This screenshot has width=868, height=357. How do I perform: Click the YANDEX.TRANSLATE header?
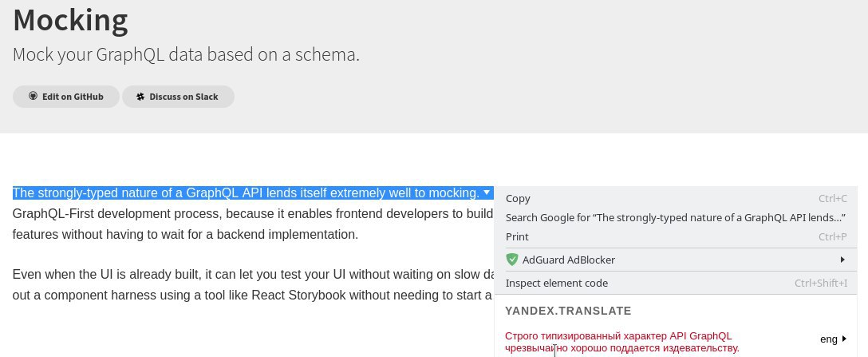coord(568,311)
